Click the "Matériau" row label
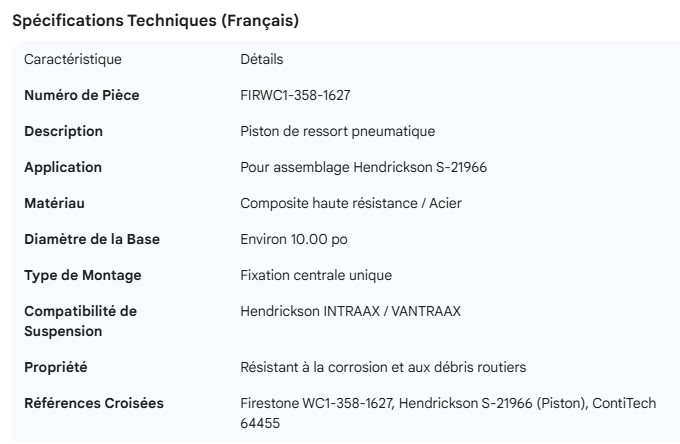680x444 pixels. click(x=54, y=203)
